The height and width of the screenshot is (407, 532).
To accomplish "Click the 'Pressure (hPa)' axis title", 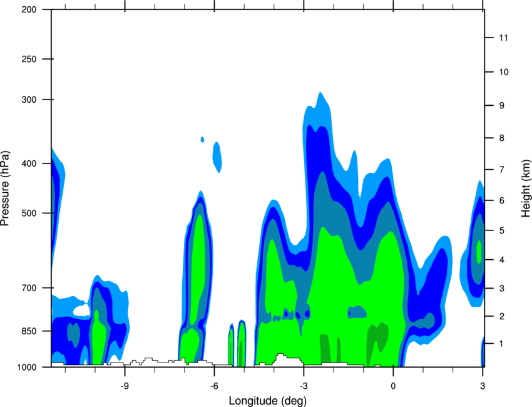I will coord(5,188).
